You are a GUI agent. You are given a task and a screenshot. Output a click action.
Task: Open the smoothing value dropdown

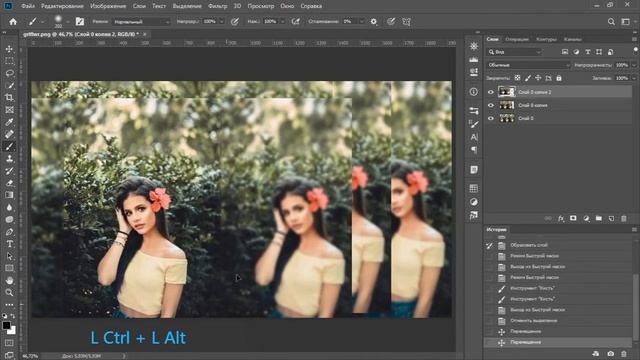point(361,22)
